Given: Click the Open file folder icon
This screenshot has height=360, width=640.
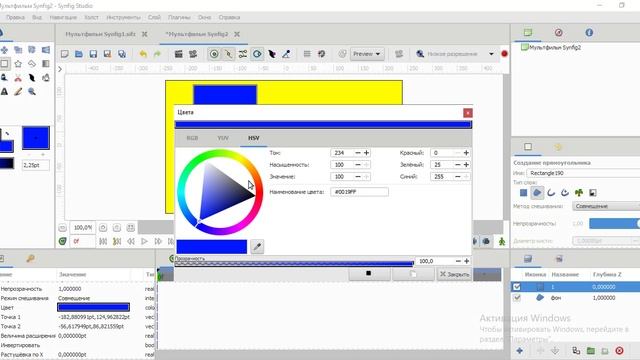Looking at the screenshot, I should coord(79,54).
